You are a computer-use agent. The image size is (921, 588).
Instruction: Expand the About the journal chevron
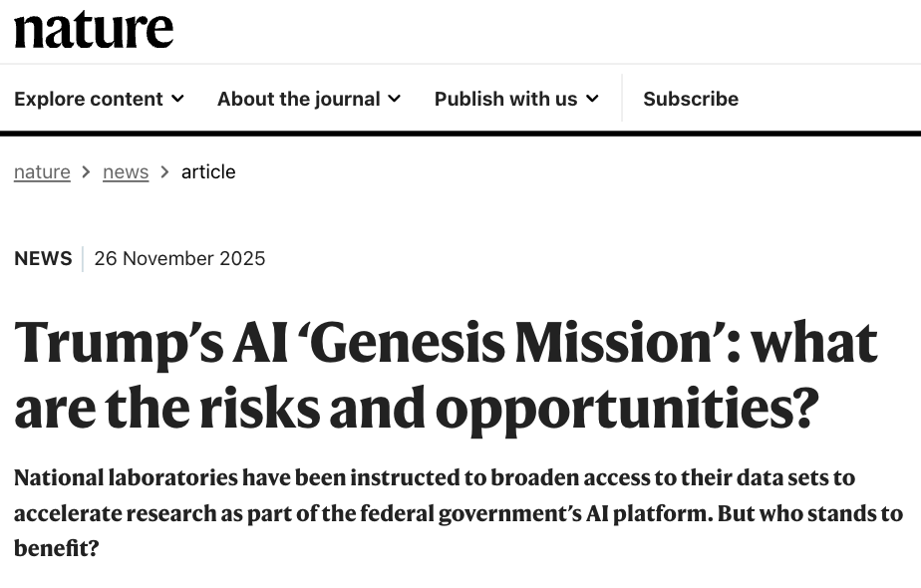pos(394,99)
